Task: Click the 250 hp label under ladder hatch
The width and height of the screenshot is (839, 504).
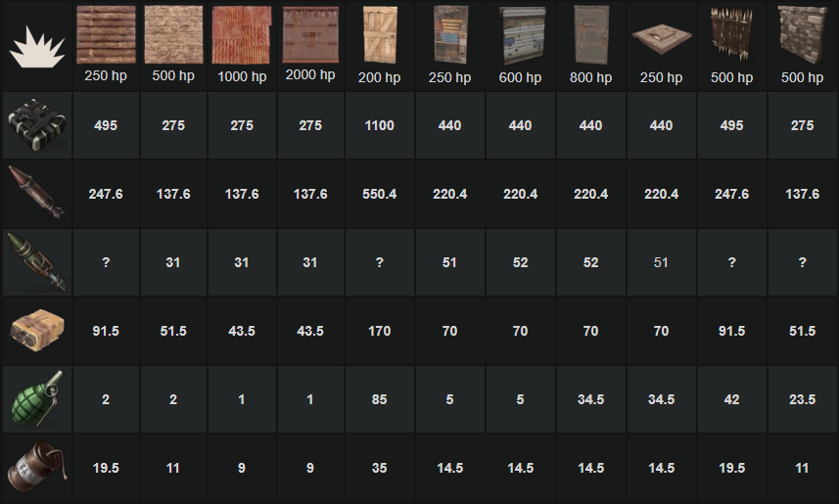Action: pos(662,77)
